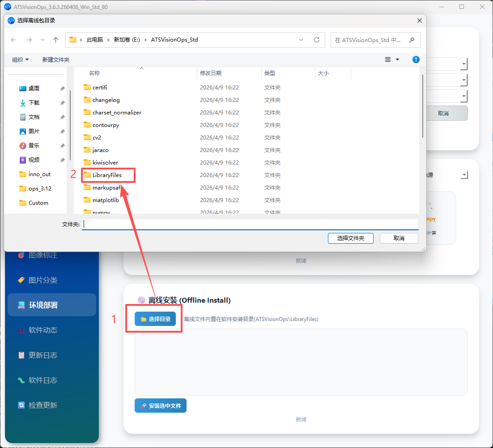Click 新加卷 (E:) in the breadcrumb

pyautogui.click(x=127, y=40)
